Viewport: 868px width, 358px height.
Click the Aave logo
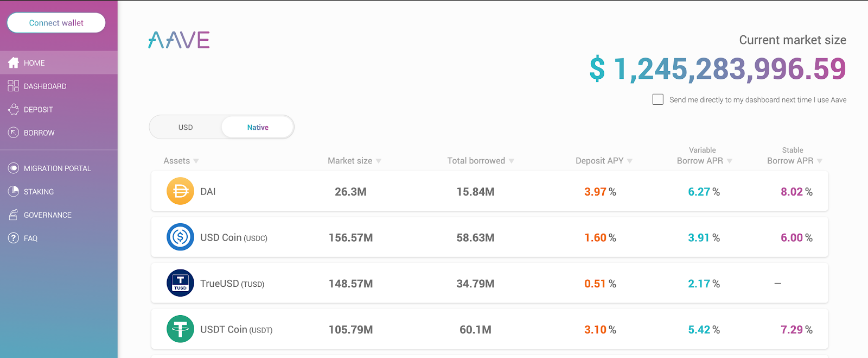tap(179, 40)
